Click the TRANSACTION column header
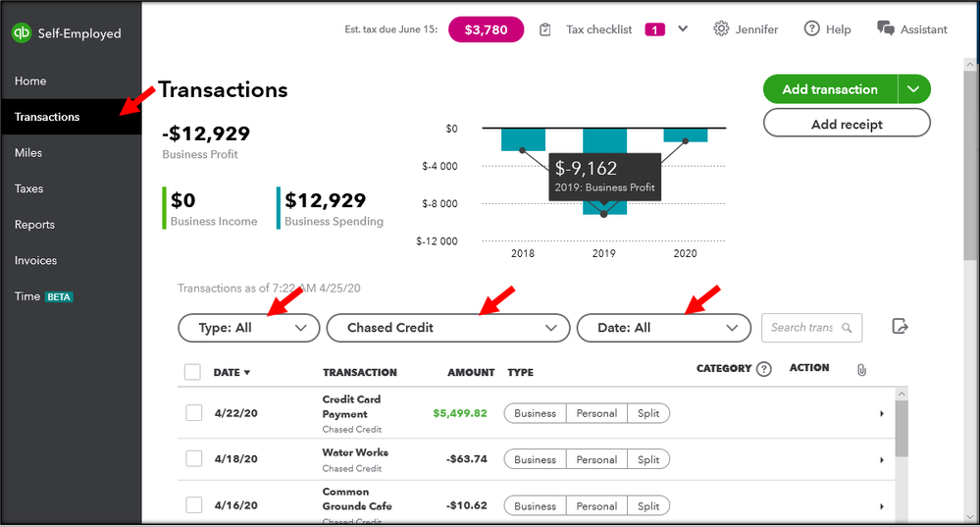 (359, 372)
